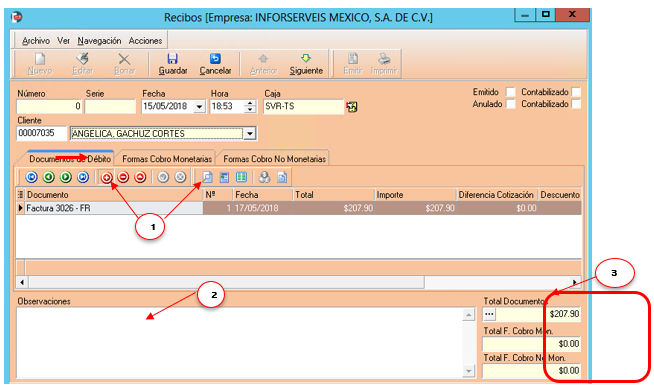Sort by Importe column header
654x389 pixels.
click(415, 195)
